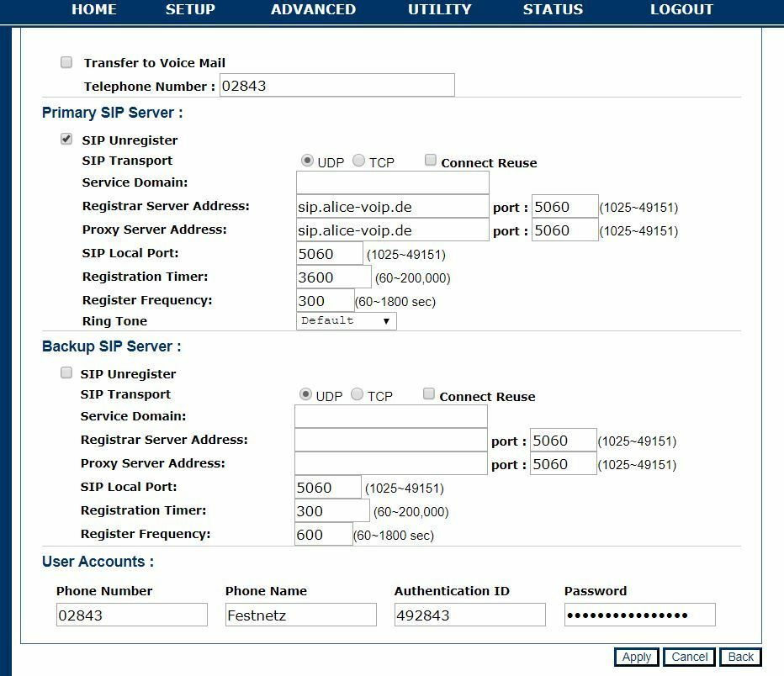The image size is (784, 676).
Task: Click Phone Name field containing Festnetz
Action: tap(301, 615)
